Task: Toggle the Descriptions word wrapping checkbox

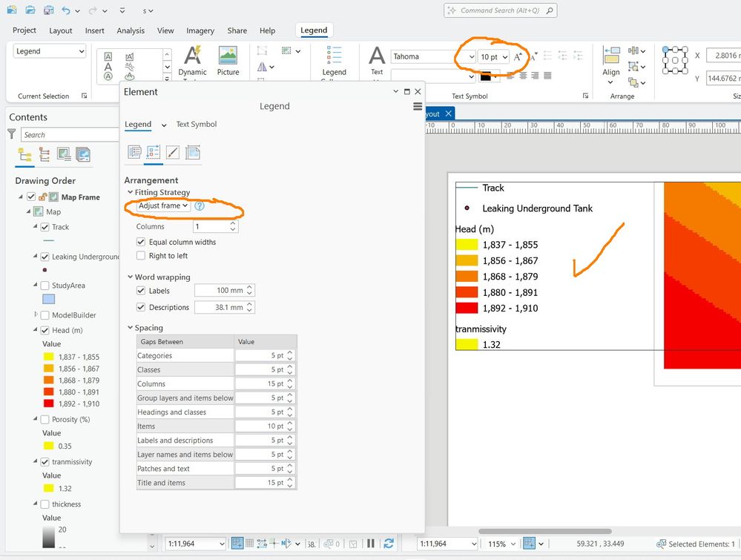Action: [x=141, y=307]
